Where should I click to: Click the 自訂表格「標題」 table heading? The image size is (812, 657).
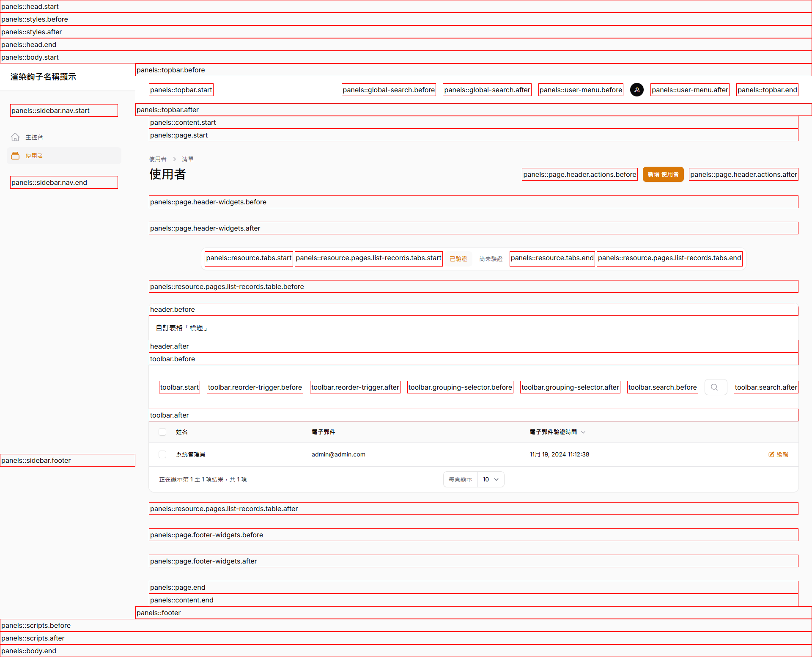pos(182,328)
